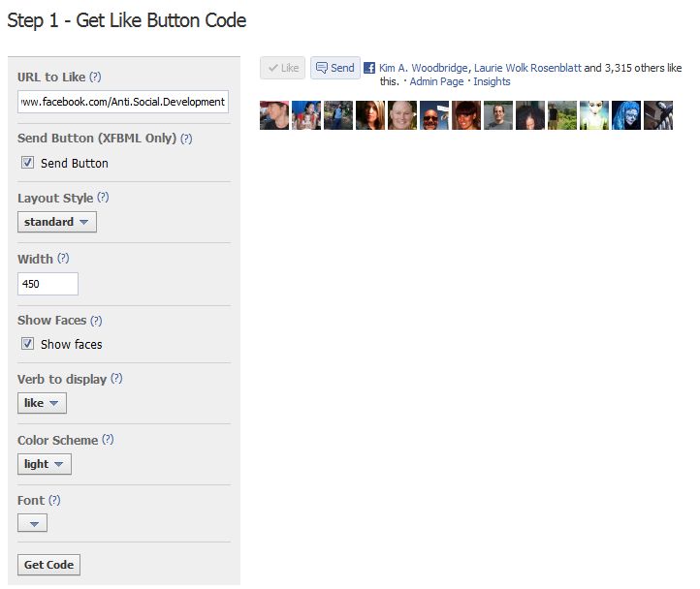Expand the Layout Style standard dropdown
This screenshot has width=700, height=589.
coord(57,222)
